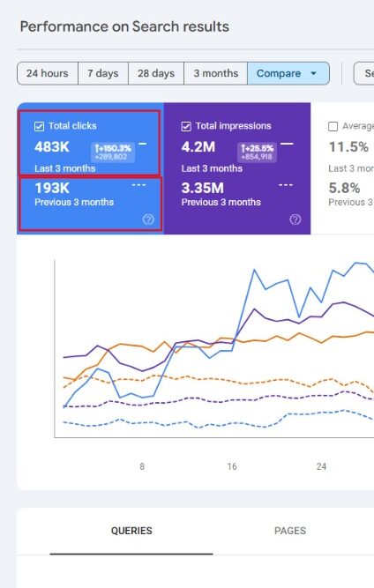Click the +25.5% impressions change badge
Image resolution: width=374 pixels, height=588 pixels.
coord(258,152)
